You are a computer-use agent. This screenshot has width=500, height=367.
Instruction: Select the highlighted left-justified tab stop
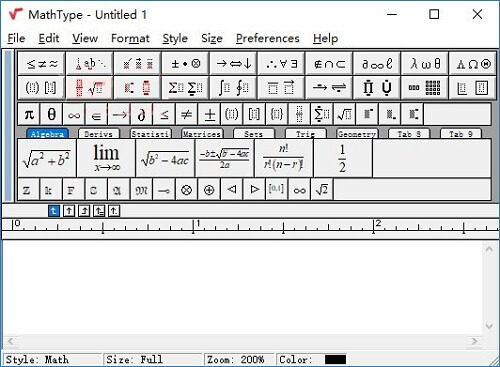pyautogui.click(x=54, y=211)
